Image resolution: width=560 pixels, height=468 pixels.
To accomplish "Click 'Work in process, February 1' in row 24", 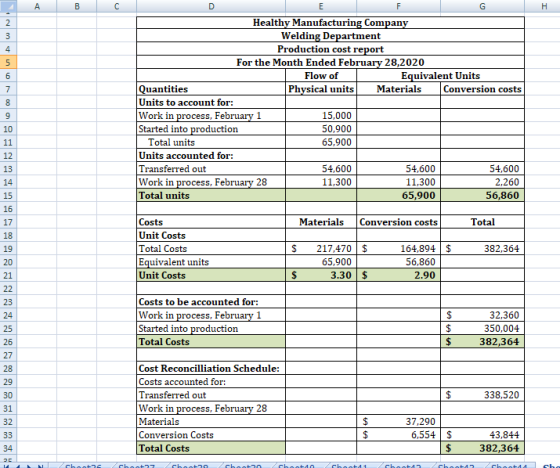I will [211, 315].
